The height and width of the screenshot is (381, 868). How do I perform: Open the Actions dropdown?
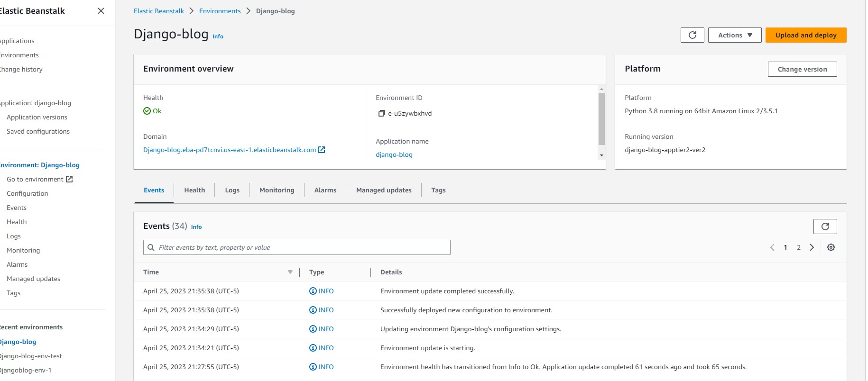tap(735, 35)
